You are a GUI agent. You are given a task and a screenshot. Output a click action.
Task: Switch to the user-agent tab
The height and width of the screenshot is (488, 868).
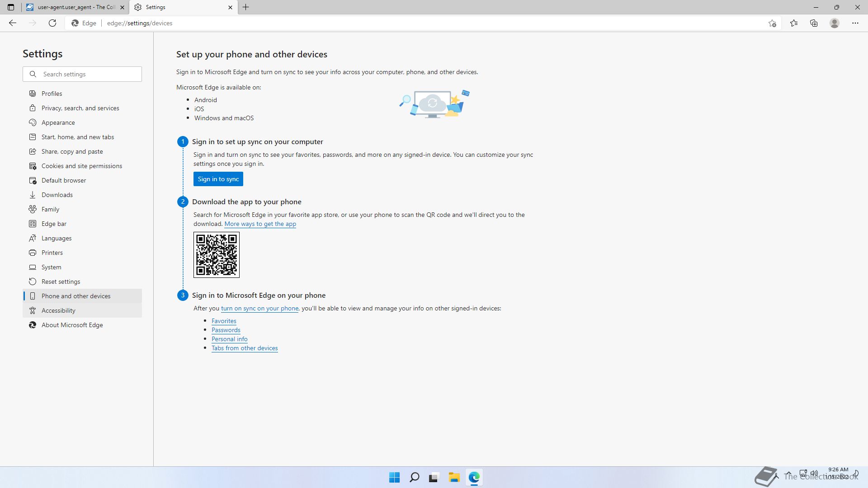(x=75, y=7)
